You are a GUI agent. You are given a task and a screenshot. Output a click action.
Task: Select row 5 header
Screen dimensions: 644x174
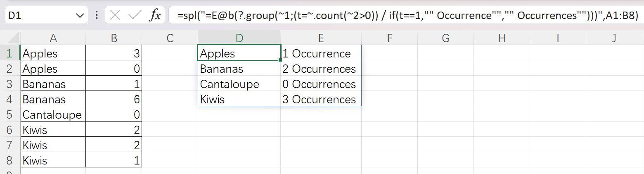click(x=10, y=114)
